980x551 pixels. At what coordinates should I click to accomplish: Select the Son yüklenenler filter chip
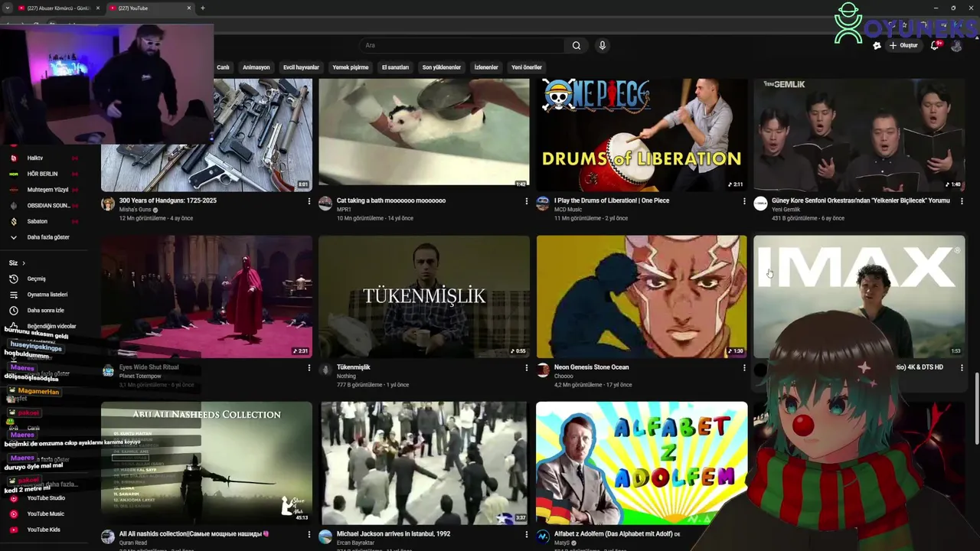tap(441, 67)
